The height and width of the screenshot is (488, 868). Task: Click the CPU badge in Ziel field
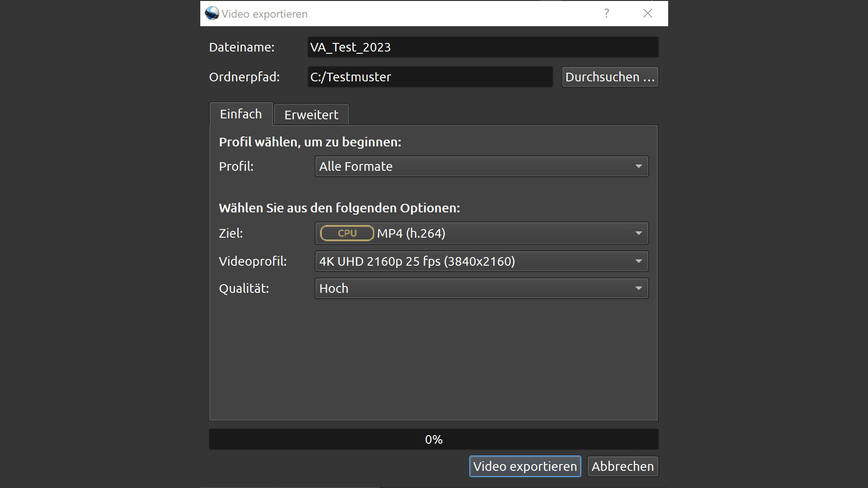click(x=347, y=233)
